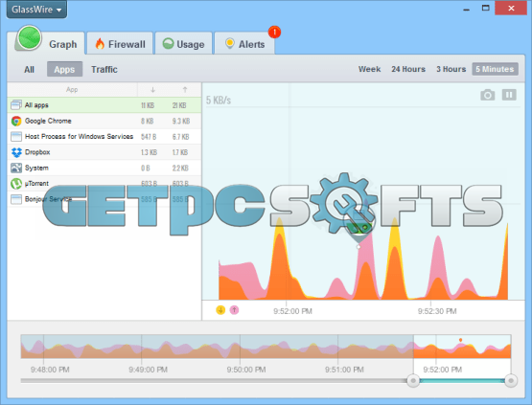Toggle the yellow download traffic indicator
The width and height of the screenshot is (532, 405).
[220, 310]
